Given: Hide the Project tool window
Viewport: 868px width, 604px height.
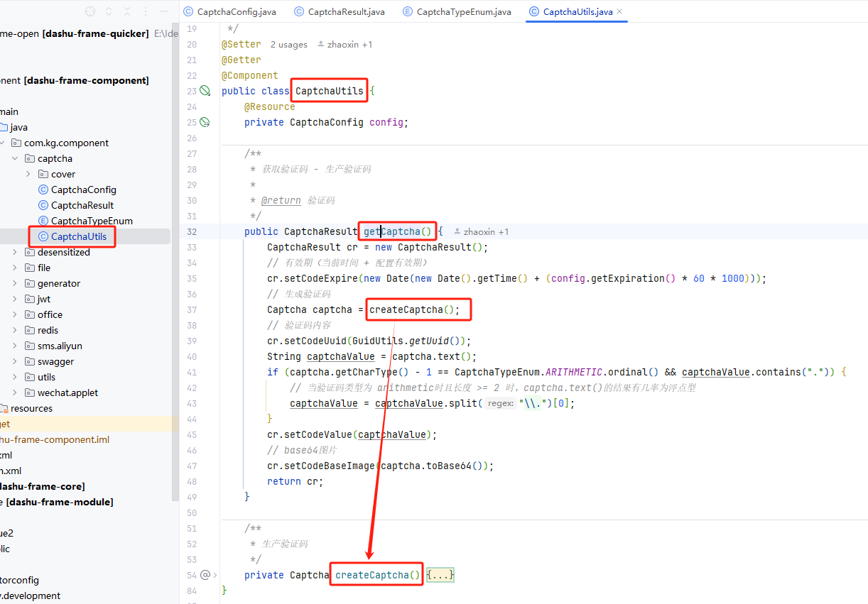Looking at the screenshot, I should [164, 11].
